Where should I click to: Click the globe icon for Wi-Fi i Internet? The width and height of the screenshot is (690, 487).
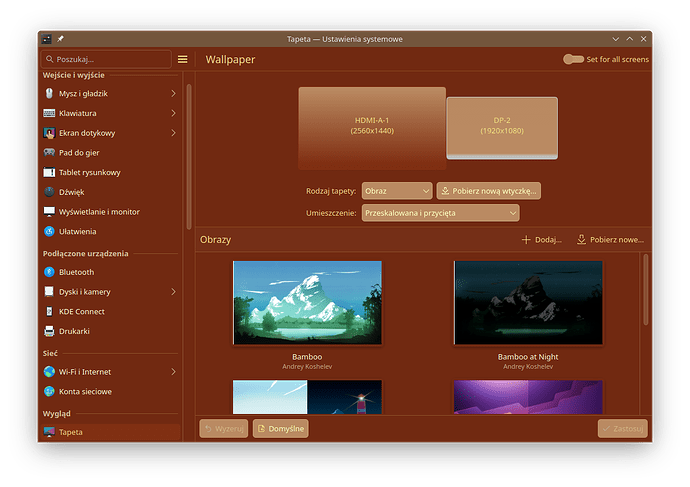click(x=49, y=372)
